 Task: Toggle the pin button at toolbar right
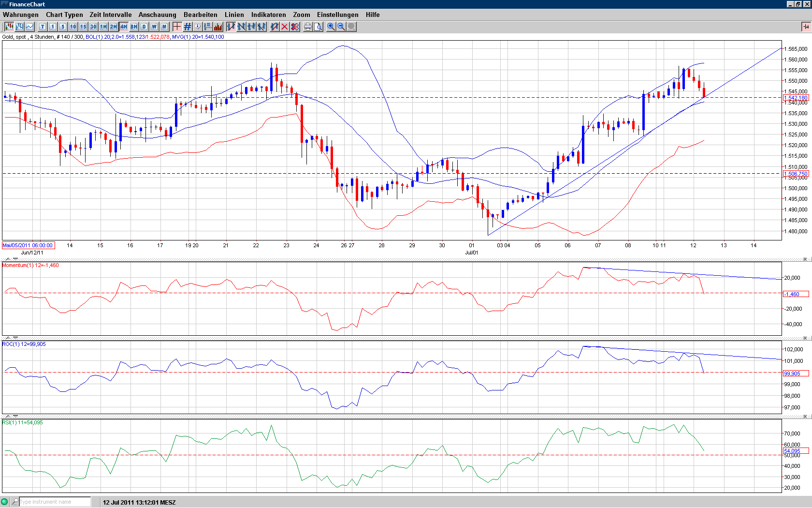(x=806, y=27)
